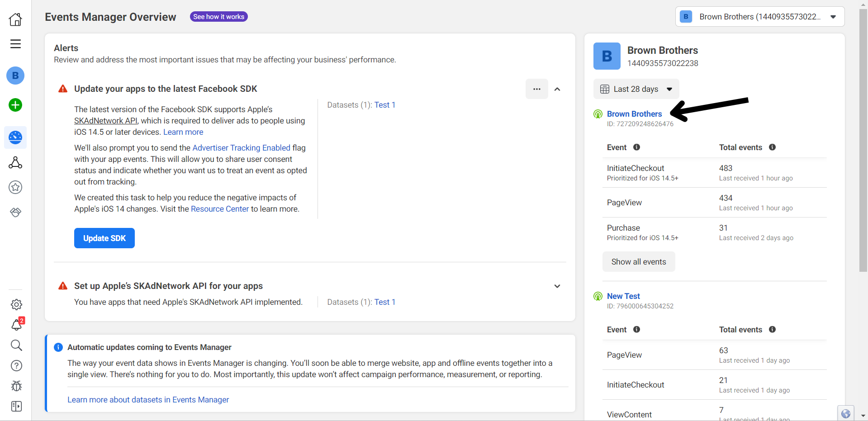Go to the Home icon in the sidebar

(15, 19)
